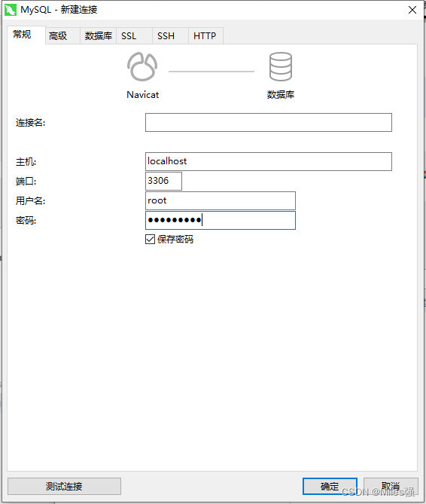Switch to the 常规 tab
426x504 pixels.
tap(26, 35)
